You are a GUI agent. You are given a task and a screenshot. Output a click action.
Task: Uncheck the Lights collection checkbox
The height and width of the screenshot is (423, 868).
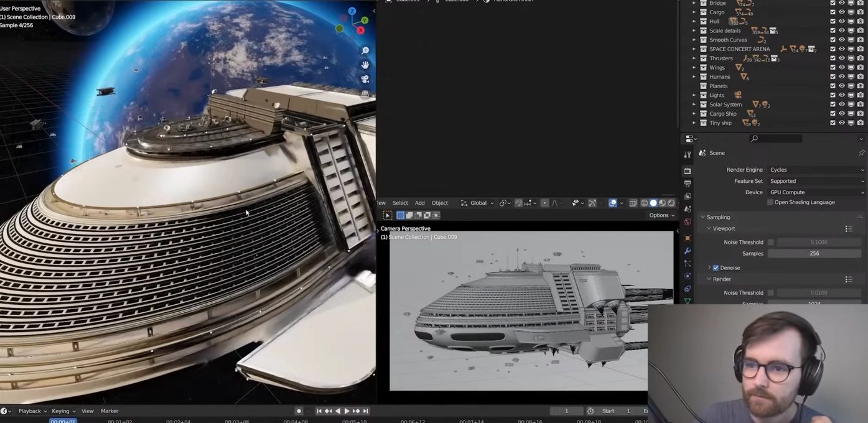(x=833, y=95)
